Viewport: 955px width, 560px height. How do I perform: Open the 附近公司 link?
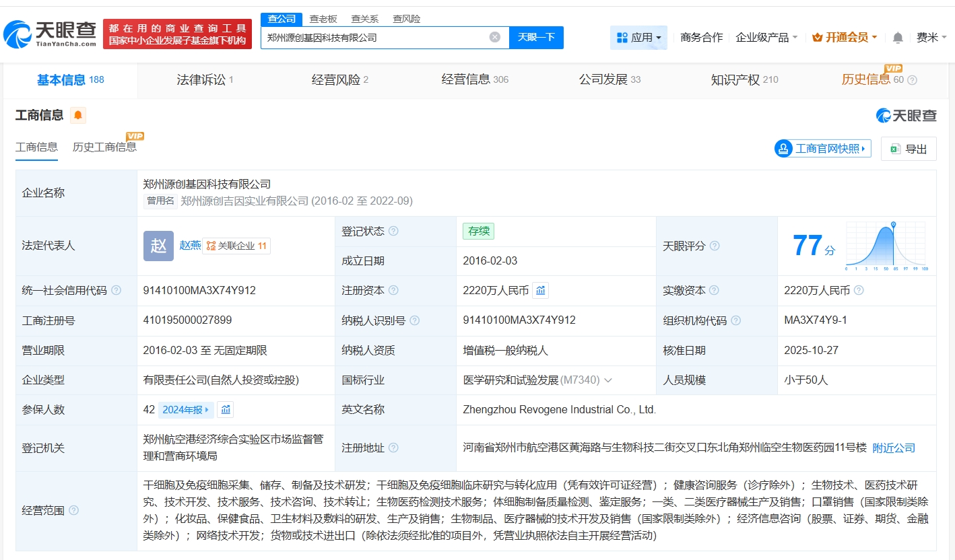[894, 448]
